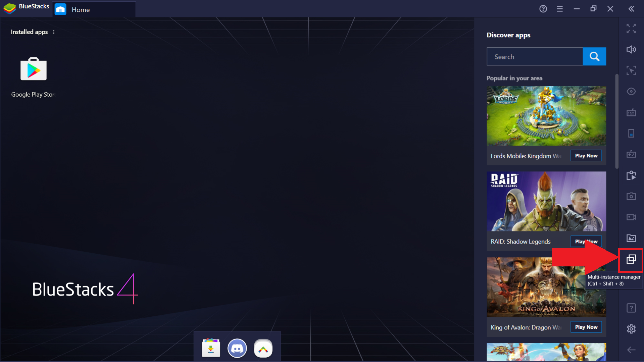Open the help question mark icon in title bar
644x362 pixels.
[543, 9]
